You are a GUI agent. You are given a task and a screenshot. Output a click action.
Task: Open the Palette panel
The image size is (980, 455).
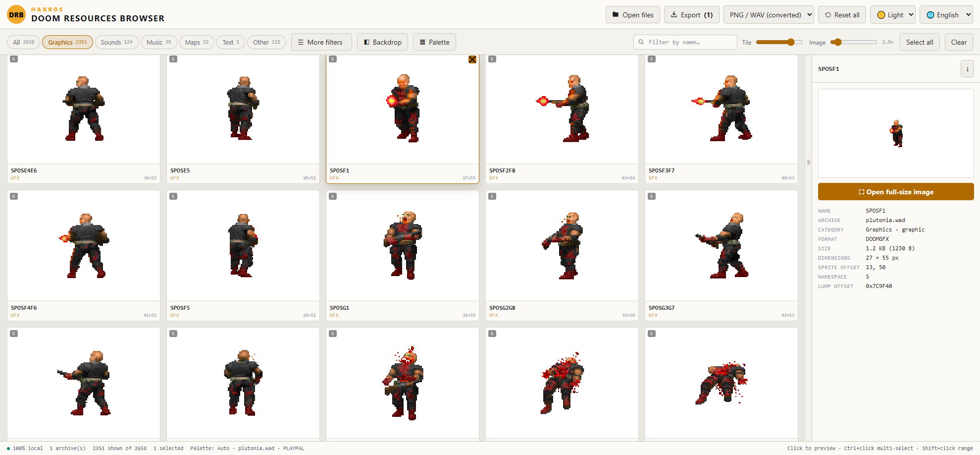tap(434, 42)
